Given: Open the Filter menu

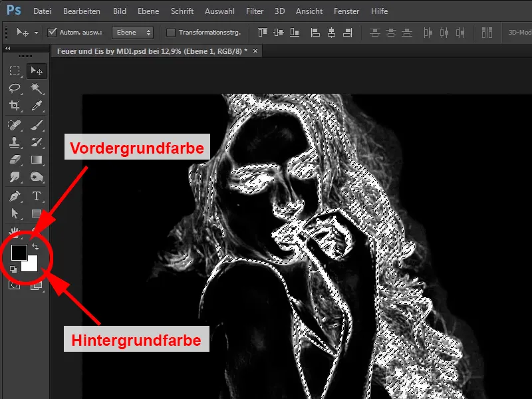Looking at the screenshot, I should pyautogui.click(x=255, y=11).
